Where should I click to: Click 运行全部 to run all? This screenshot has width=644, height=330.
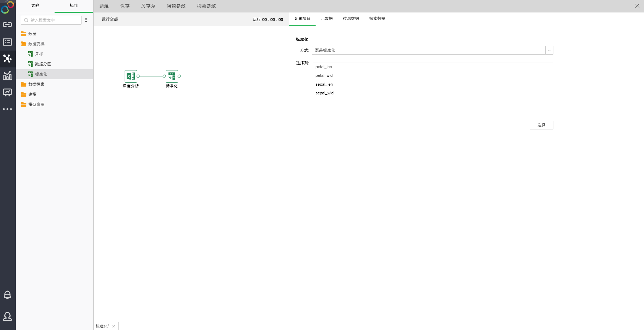pos(110,19)
